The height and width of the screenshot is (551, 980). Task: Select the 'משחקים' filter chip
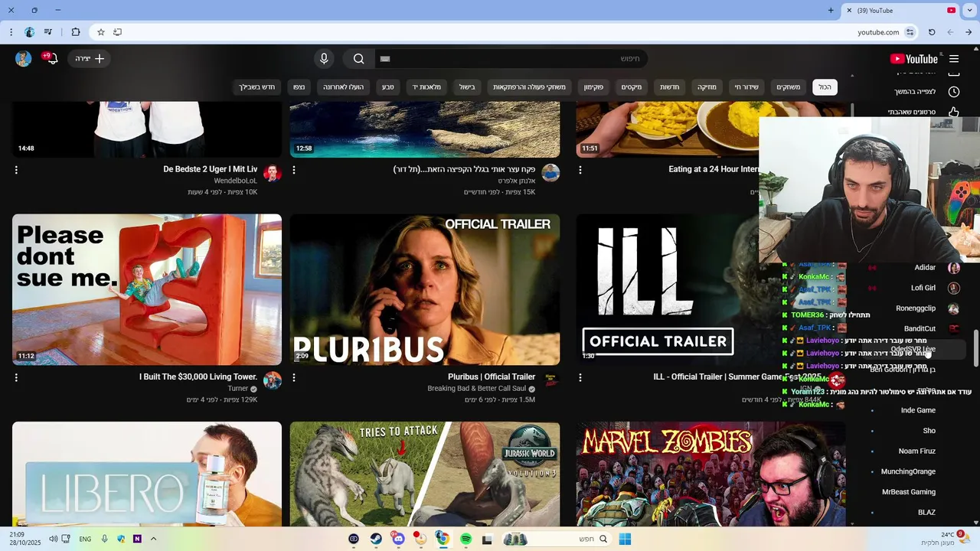point(788,87)
